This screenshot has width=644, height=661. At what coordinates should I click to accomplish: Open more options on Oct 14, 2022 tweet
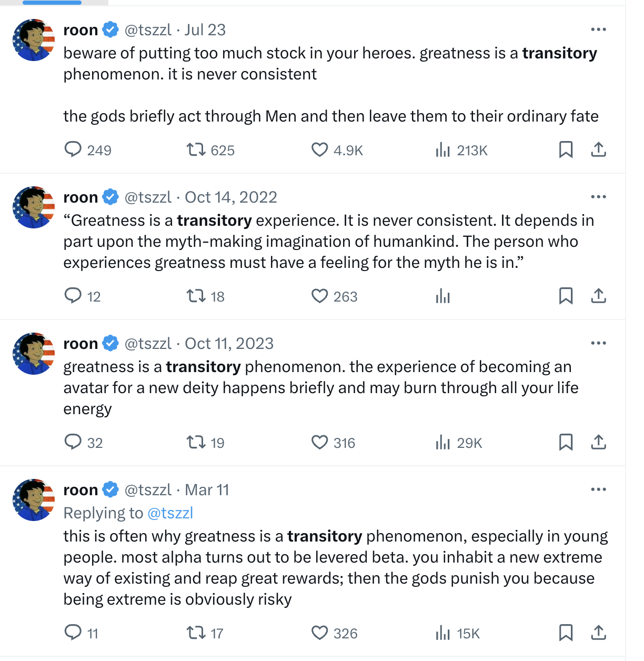coord(598,197)
